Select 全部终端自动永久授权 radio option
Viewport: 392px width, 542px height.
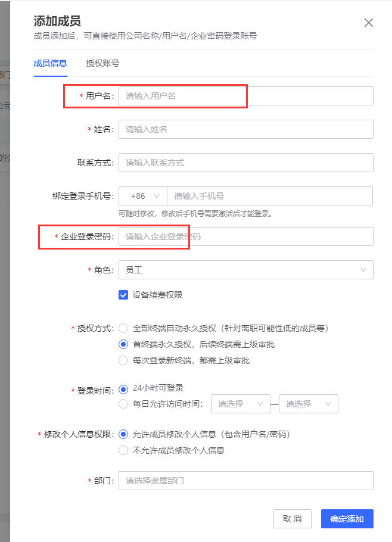pyautogui.click(x=124, y=328)
